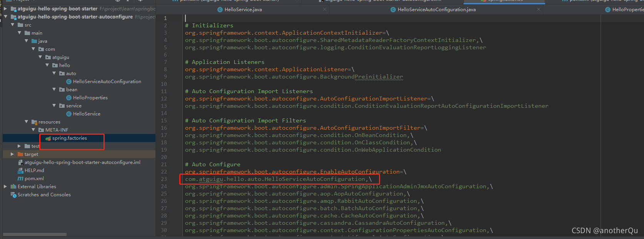Click the OnWebApplicationCondition code line
The image size is (644, 239).
313,150
